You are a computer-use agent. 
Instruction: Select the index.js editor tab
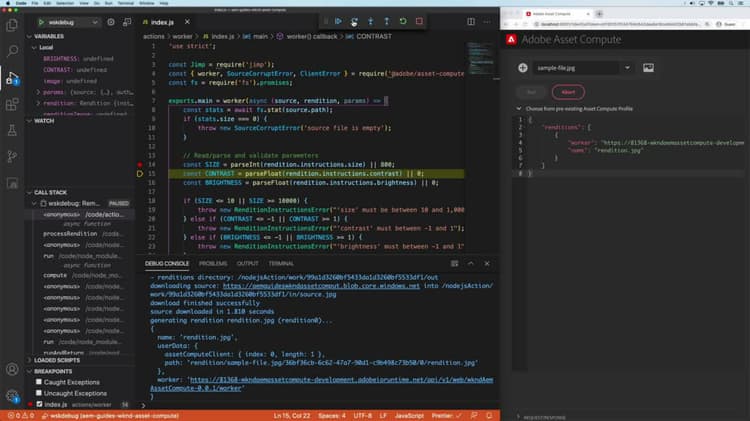pyautogui.click(x=163, y=22)
